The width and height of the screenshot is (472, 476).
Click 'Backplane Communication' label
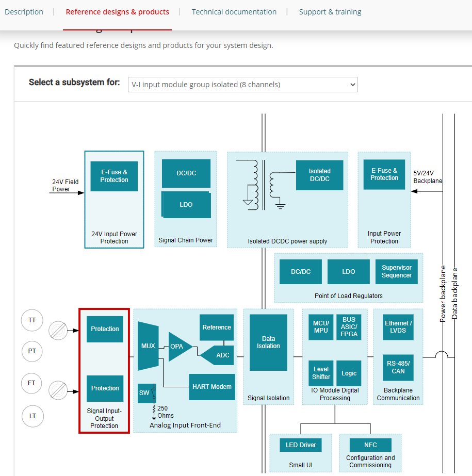pos(398,394)
